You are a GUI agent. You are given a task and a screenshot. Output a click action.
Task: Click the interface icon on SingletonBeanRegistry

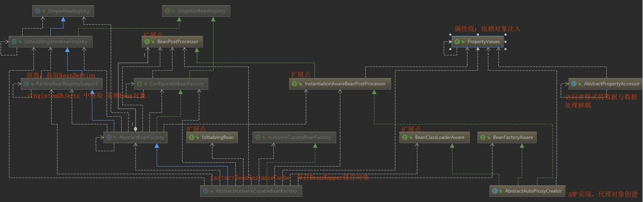[x=167, y=11]
